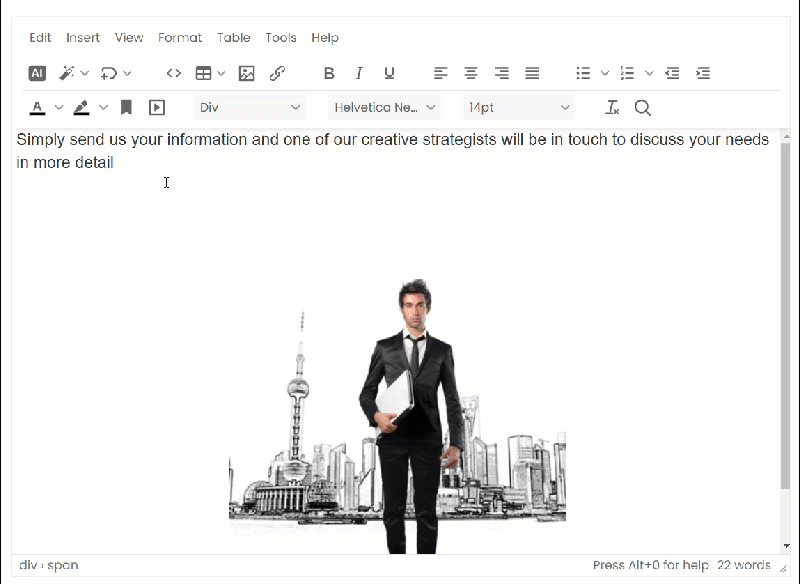The width and height of the screenshot is (800, 584).
Task: Select the businessman skyline image
Action: [397, 416]
